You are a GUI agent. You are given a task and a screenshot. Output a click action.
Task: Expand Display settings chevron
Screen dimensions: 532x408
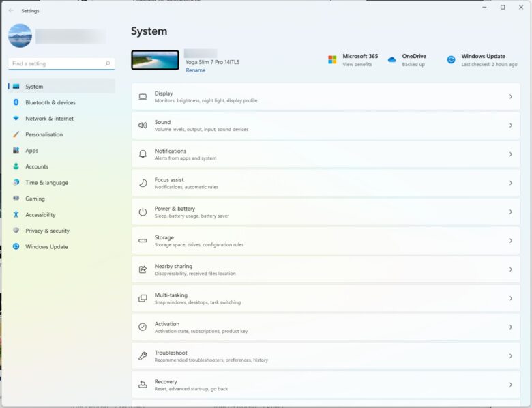coord(511,97)
